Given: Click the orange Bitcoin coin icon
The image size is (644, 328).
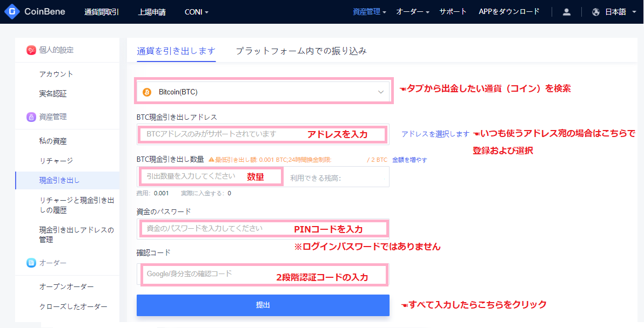Looking at the screenshot, I should [x=147, y=92].
